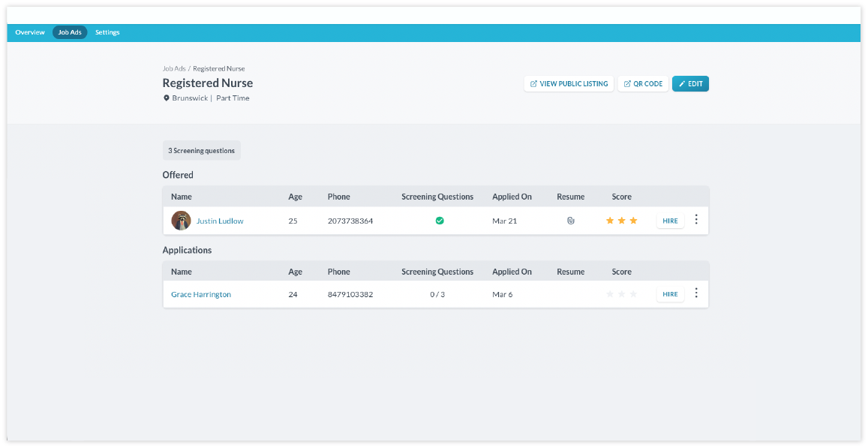Click the third star in Justin Ludlow's score

634,221
